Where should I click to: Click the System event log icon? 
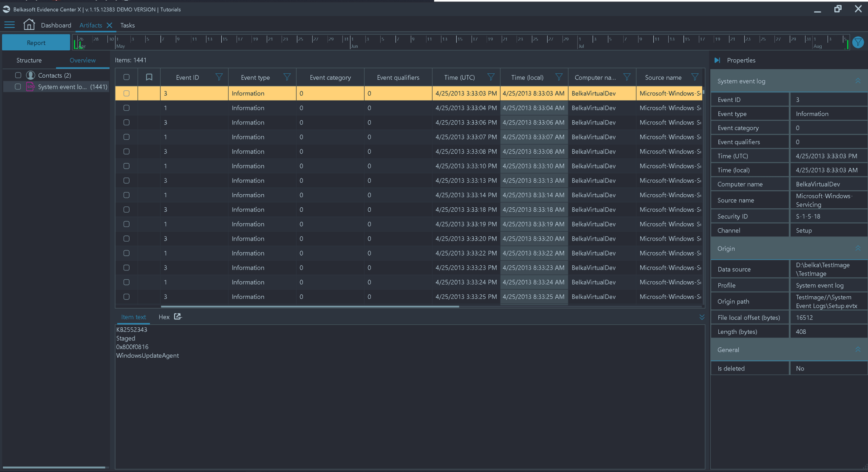pyautogui.click(x=30, y=87)
